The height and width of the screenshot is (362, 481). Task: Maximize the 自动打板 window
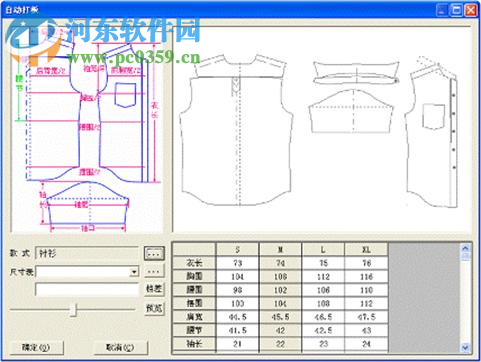click(456, 10)
